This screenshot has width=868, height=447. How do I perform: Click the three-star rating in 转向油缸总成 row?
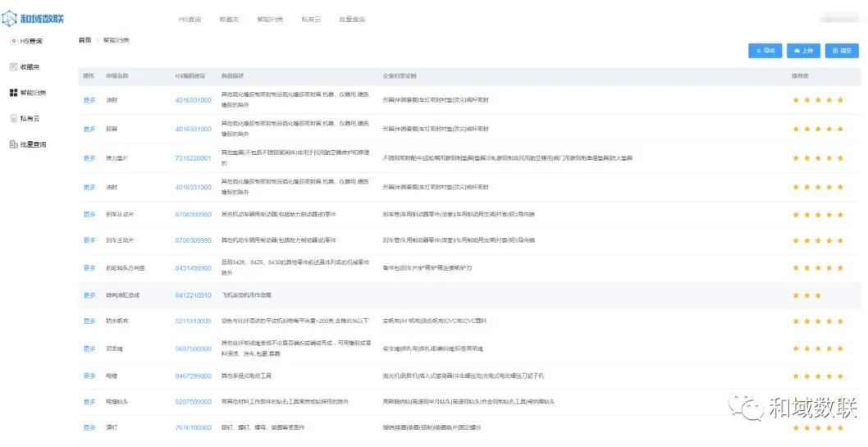click(806, 295)
